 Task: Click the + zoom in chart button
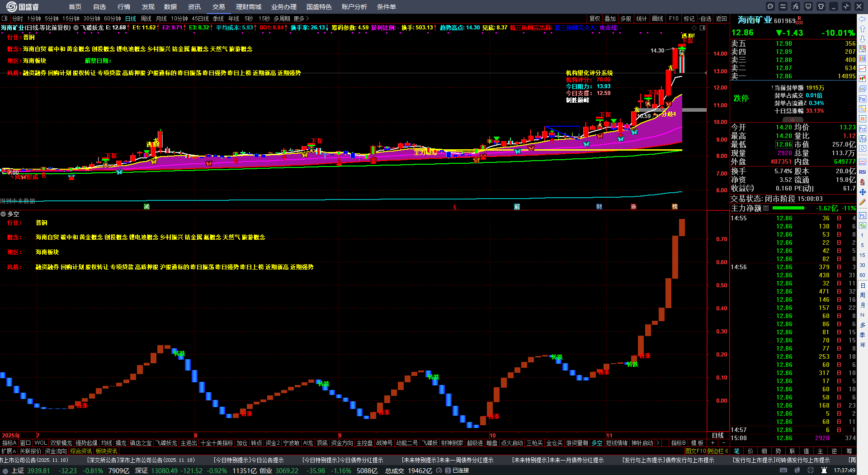713,443
